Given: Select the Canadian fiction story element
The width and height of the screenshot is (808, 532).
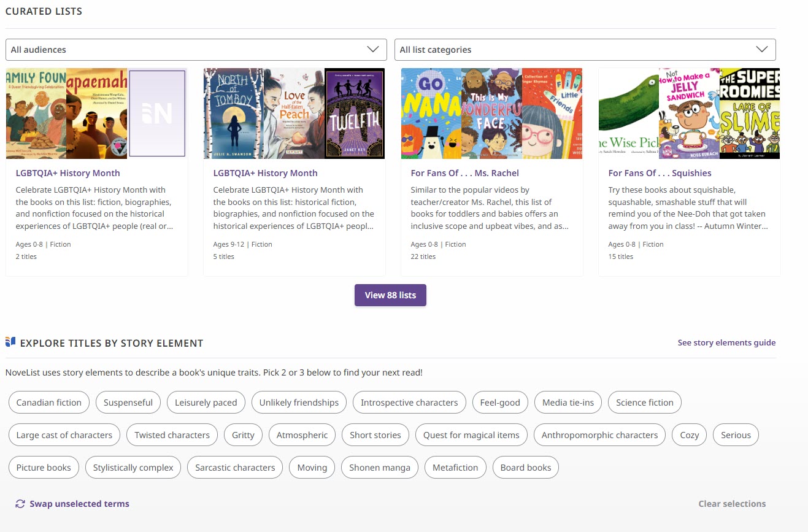Looking at the screenshot, I should 49,403.
